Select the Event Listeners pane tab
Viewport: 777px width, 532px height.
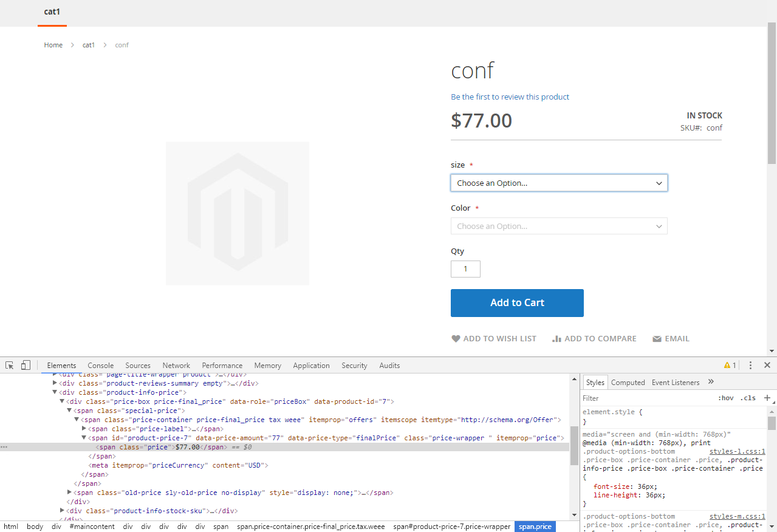pyautogui.click(x=676, y=382)
